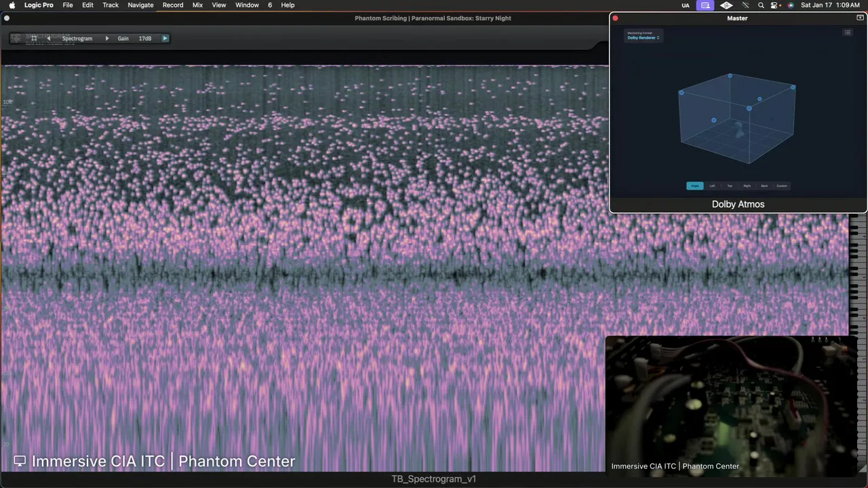Click the export icon in Master title bar
This screenshot has width=868, height=488.
click(861, 18)
